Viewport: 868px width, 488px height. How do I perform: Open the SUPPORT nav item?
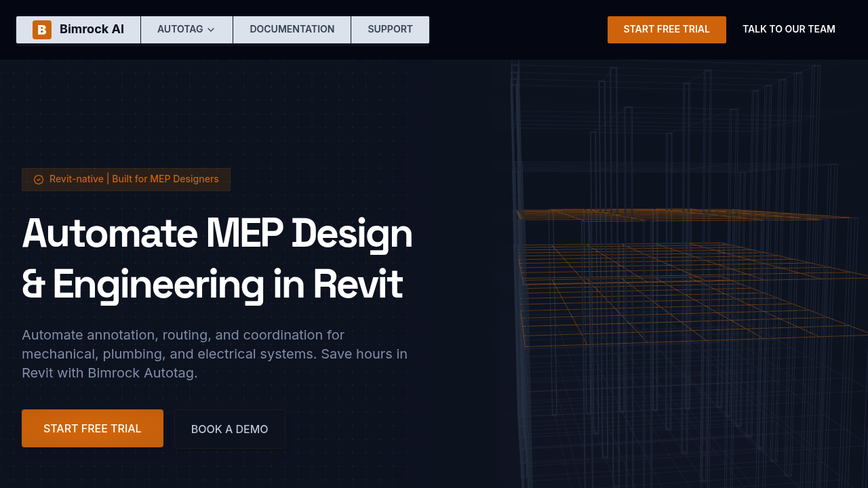[390, 30]
